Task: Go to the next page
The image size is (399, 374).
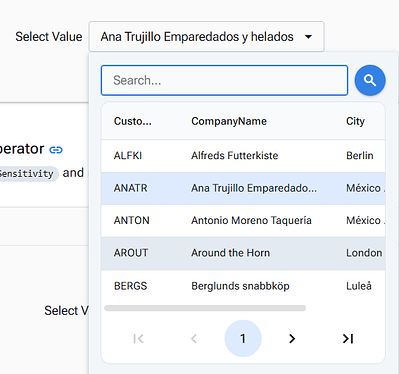Action: [x=292, y=339]
